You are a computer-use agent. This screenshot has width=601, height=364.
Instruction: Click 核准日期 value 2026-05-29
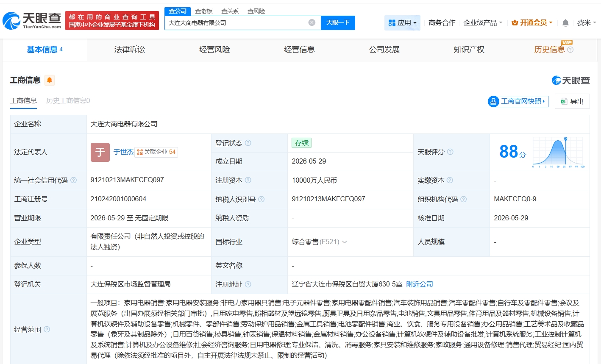pyautogui.click(x=511, y=218)
